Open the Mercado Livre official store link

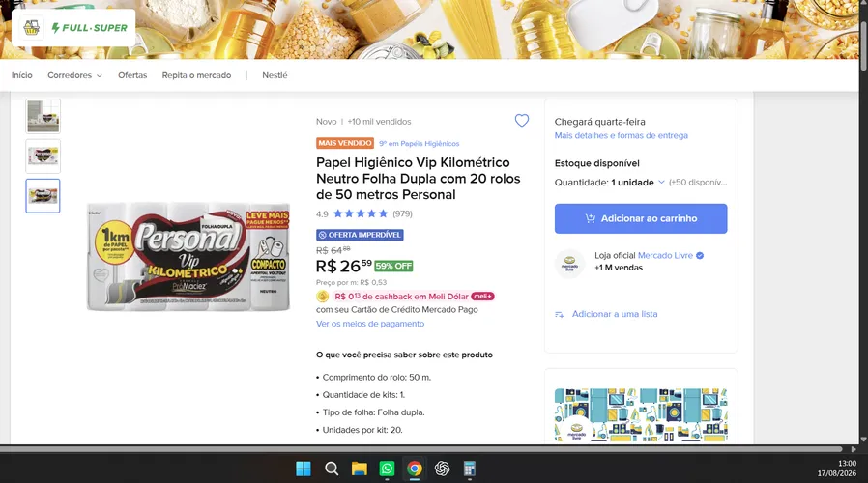click(x=665, y=256)
